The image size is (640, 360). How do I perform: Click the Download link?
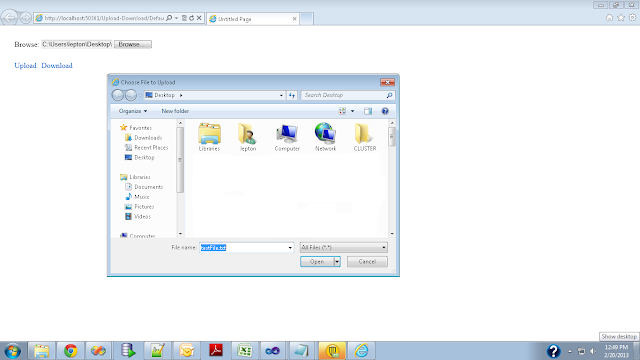(57, 65)
